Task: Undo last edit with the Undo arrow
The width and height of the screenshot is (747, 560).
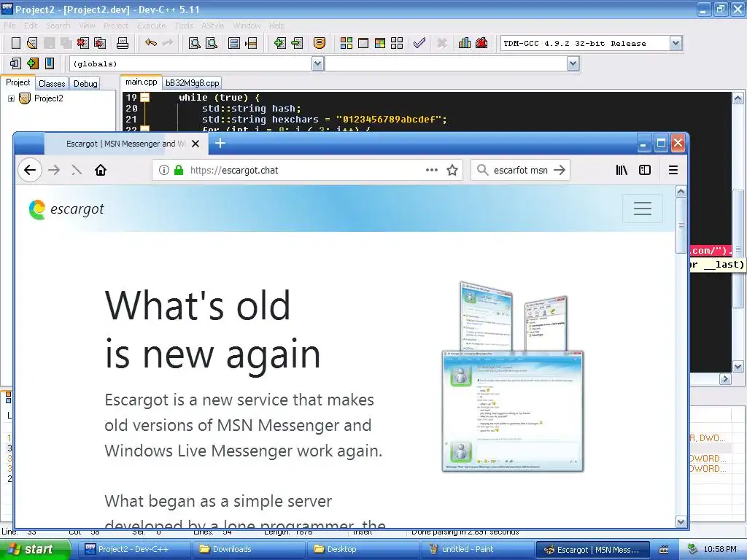Action: pyautogui.click(x=151, y=43)
